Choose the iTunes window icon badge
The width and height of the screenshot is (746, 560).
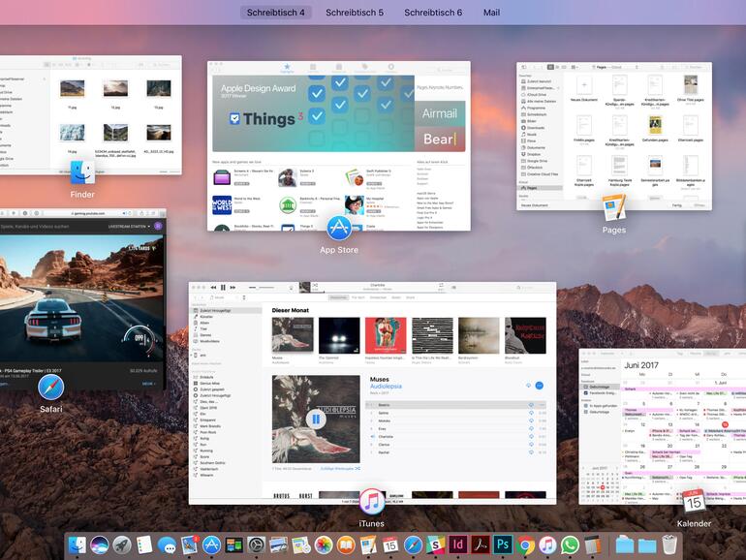coord(371,501)
